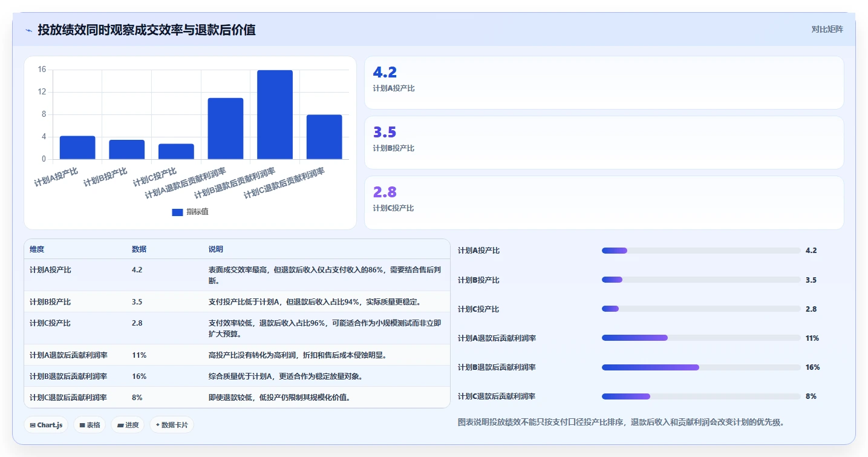Click the Chart.js chip
Screen dimensions: 868x457
coord(47,425)
